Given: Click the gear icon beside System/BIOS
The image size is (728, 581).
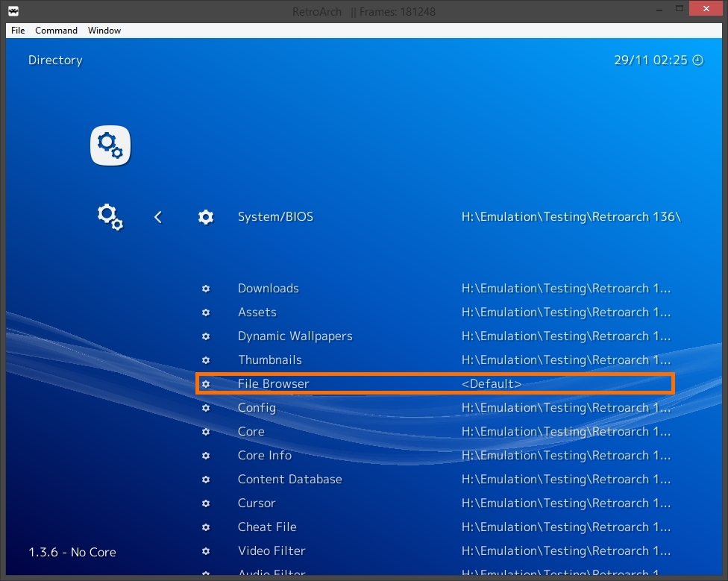Looking at the screenshot, I should pyautogui.click(x=206, y=217).
